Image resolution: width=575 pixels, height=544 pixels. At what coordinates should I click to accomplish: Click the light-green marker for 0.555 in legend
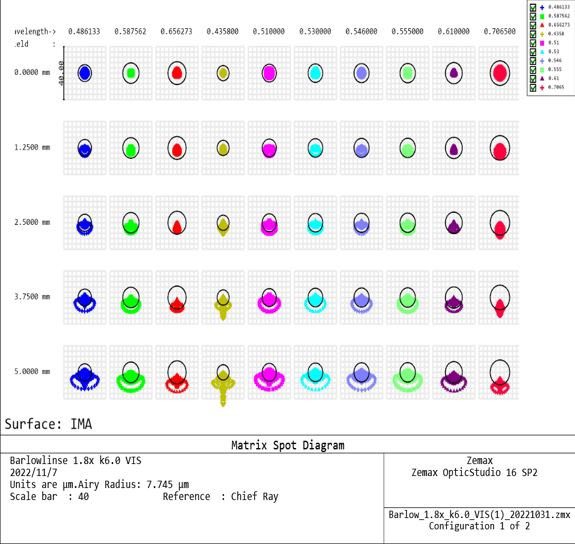[542, 69]
